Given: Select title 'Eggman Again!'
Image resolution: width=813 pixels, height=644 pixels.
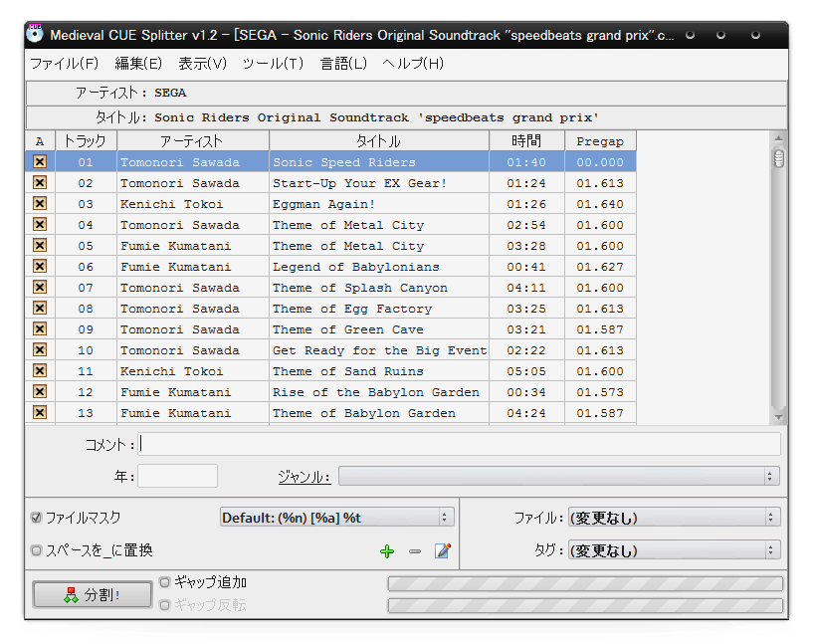Looking at the screenshot, I should click(323, 204).
